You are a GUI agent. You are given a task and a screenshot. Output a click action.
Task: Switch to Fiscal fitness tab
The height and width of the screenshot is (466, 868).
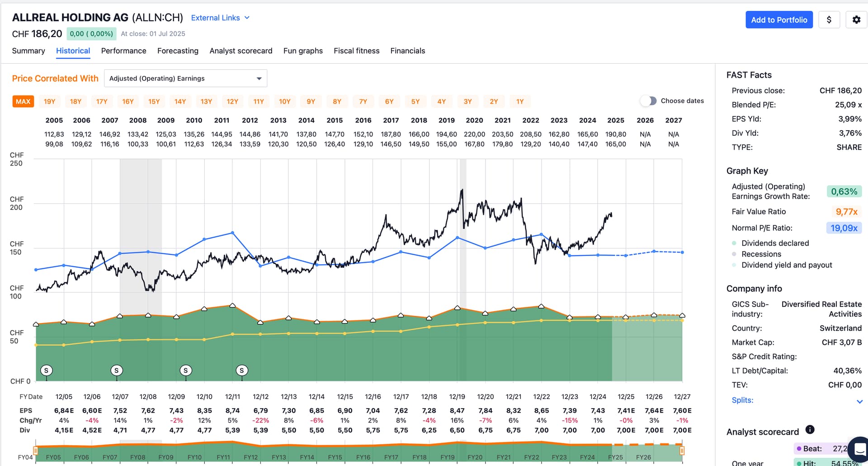[357, 51]
